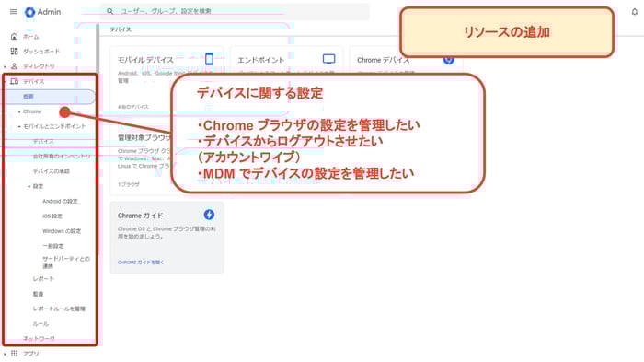Click the Chrome ガイド card title

pyautogui.click(x=141, y=216)
